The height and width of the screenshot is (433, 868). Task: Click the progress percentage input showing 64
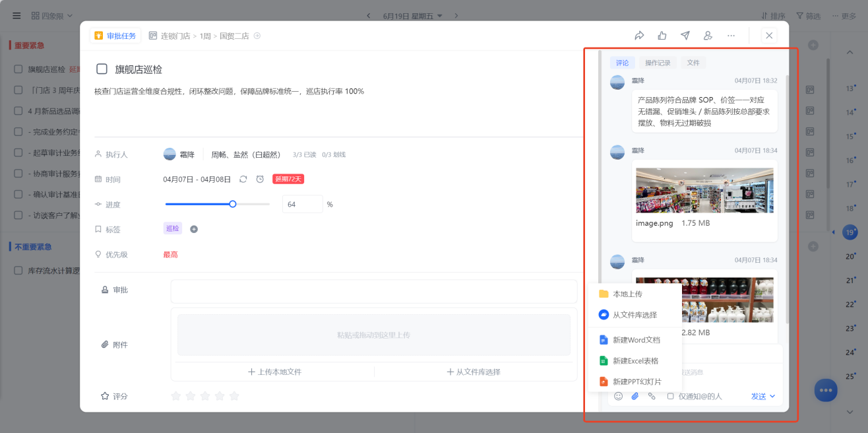[x=302, y=204]
